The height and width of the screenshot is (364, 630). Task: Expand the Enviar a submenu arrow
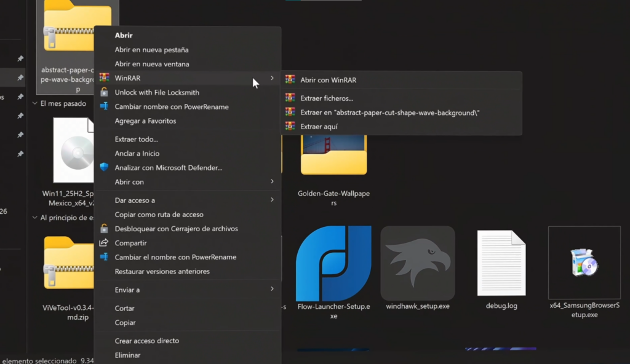(272, 289)
